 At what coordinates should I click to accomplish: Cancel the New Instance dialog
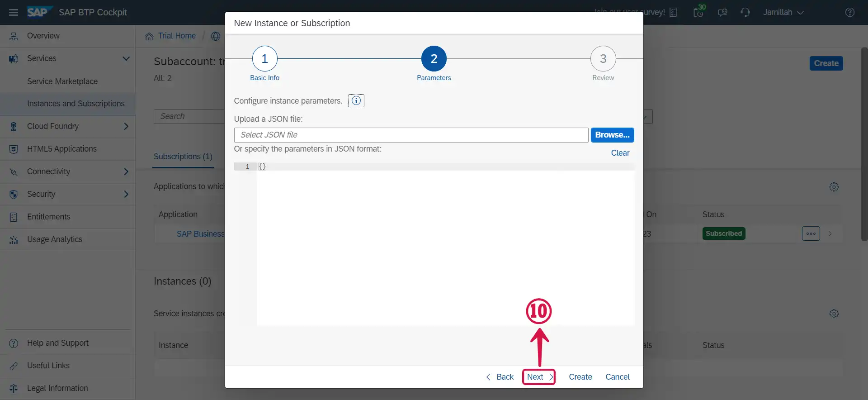click(x=618, y=377)
